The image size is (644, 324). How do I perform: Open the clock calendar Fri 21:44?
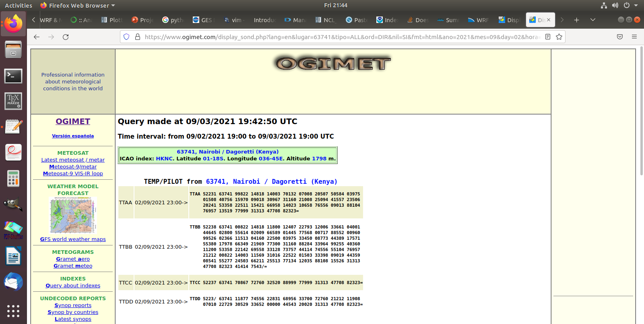335,5
